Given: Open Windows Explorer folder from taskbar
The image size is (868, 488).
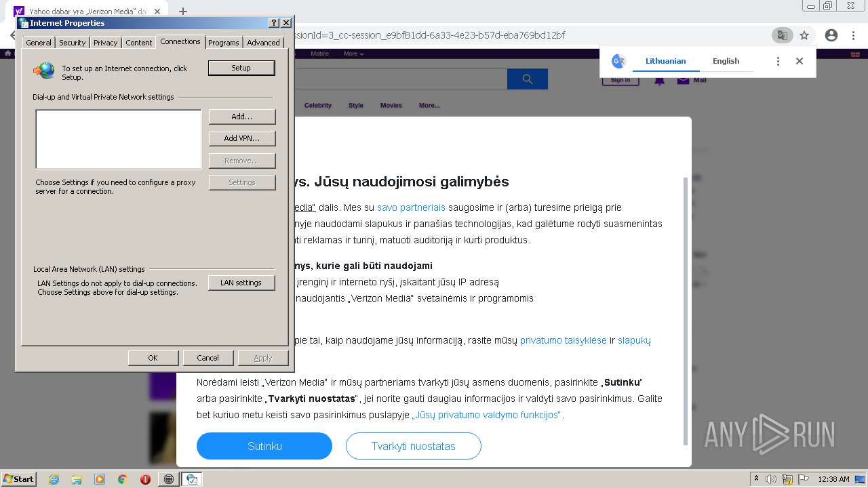Looking at the screenshot, I should pyautogui.click(x=77, y=479).
